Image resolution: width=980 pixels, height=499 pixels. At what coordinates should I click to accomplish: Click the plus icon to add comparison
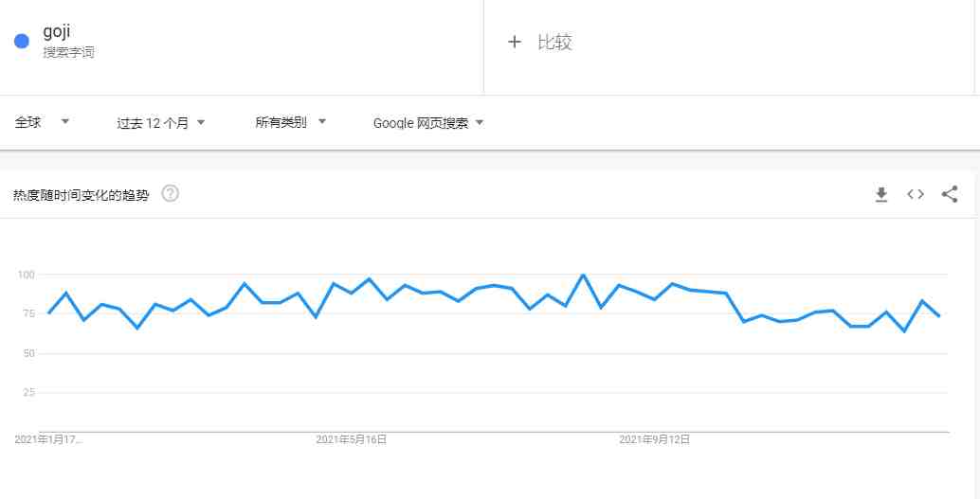[x=515, y=42]
